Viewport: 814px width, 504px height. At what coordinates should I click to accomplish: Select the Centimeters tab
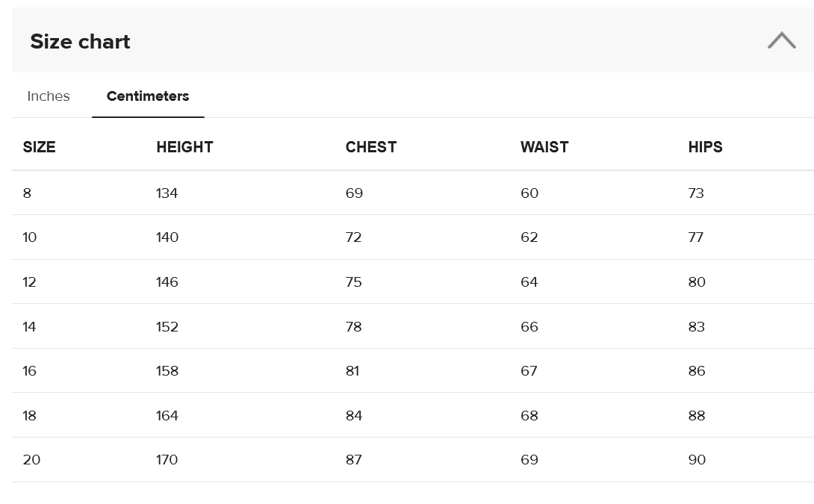148,96
